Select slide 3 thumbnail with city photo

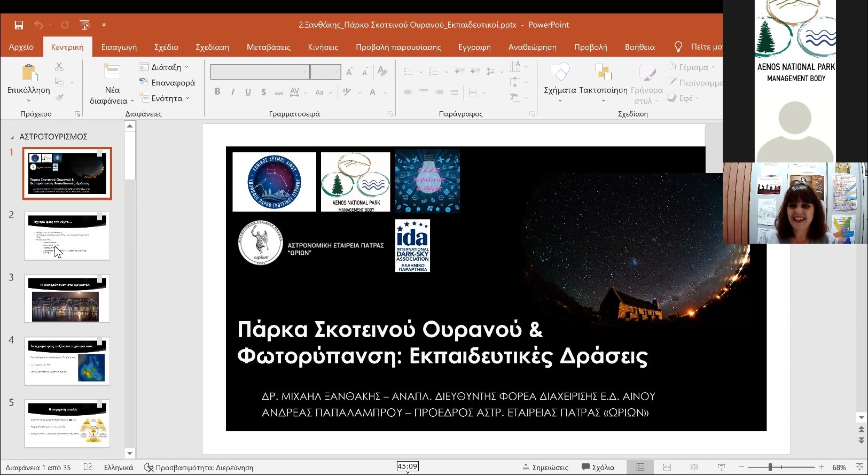[x=67, y=299]
